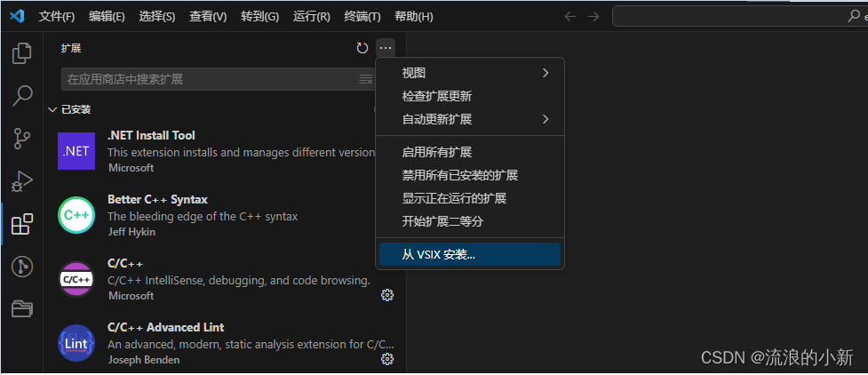
Task: Open the folders icon in activity bar
Action: click(22, 308)
